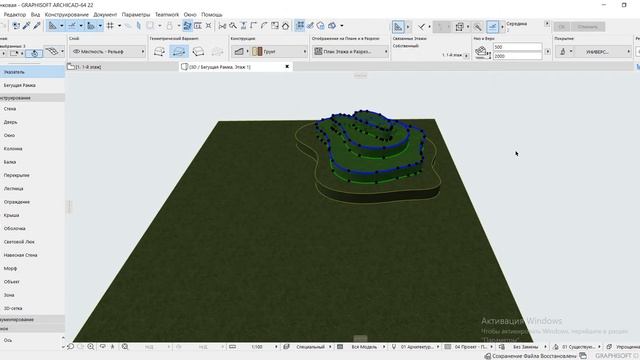The height and width of the screenshot is (360, 640).
Task: Close the 3D / Бегущая Рамка tab
Action: (x=287, y=67)
